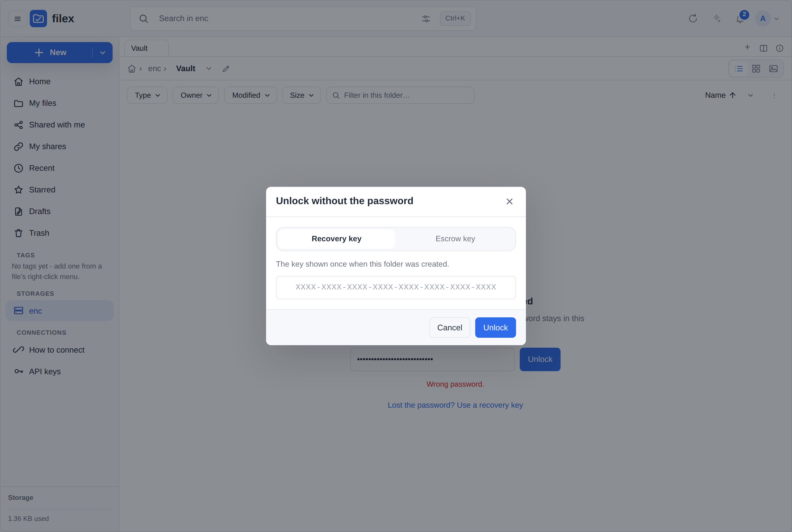
Task: Select the enc storage
Action: [x=60, y=311]
